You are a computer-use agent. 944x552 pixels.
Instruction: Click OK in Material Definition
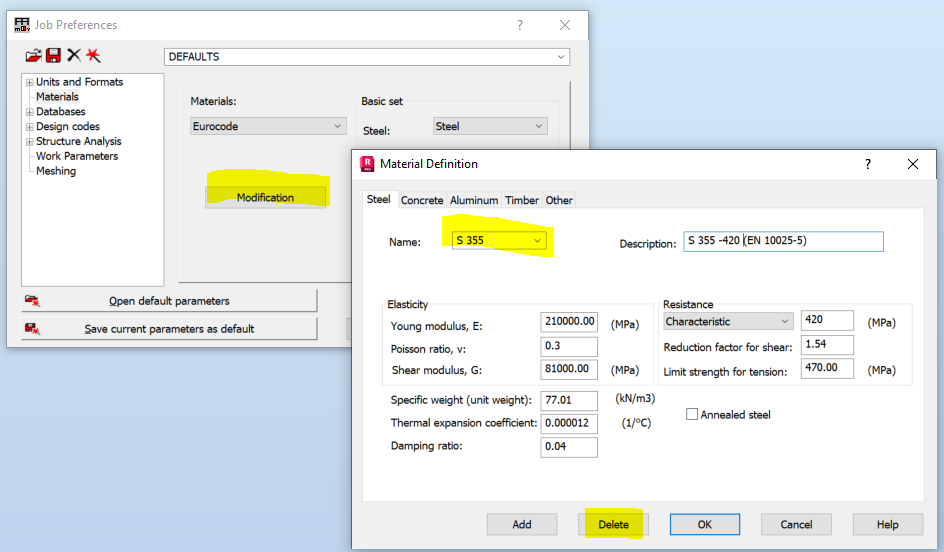705,524
